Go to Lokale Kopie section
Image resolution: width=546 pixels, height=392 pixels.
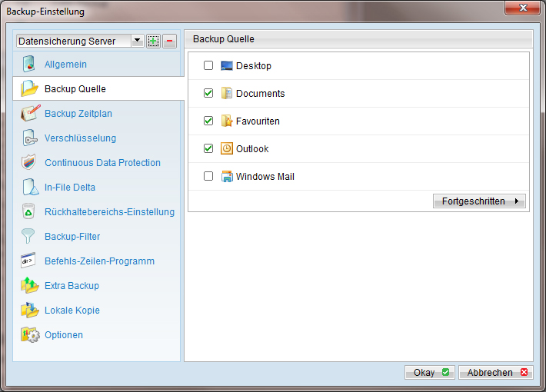coord(72,311)
